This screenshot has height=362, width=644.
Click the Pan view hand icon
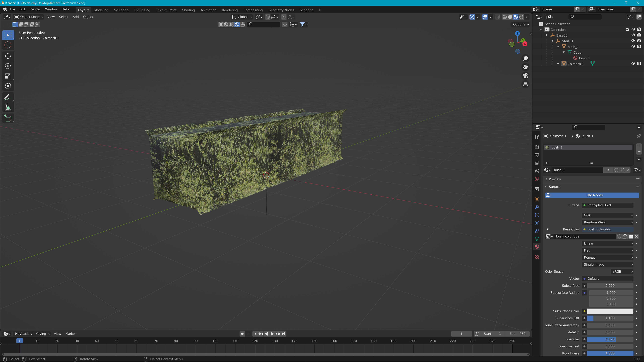[x=525, y=67]
